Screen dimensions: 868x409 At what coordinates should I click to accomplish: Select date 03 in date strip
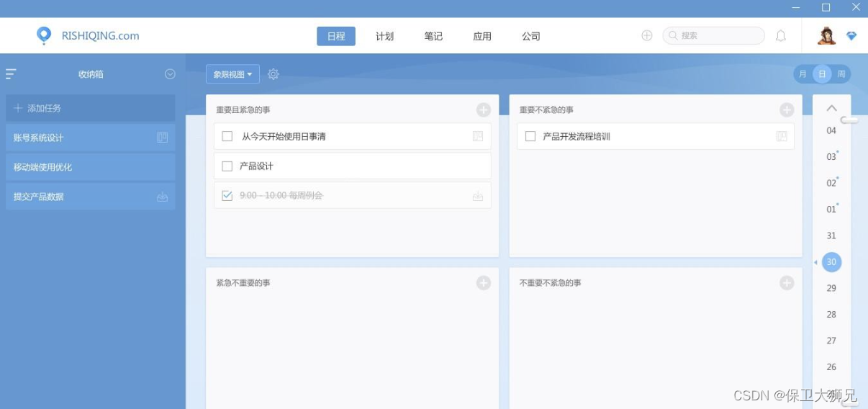click(x=831, y=157)
